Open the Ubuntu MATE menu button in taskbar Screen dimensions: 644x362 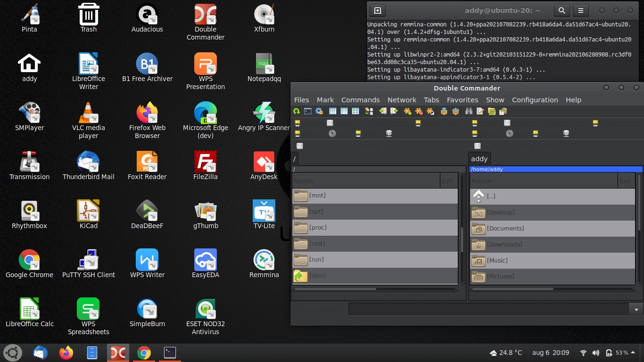[12, 353]
